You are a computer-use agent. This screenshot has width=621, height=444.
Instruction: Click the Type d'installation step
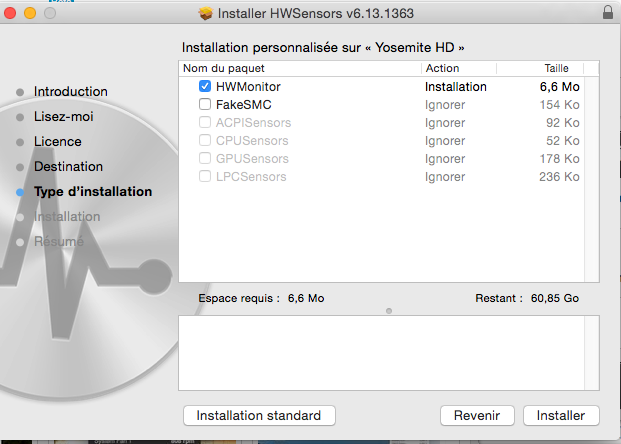[x=93, y=192]
